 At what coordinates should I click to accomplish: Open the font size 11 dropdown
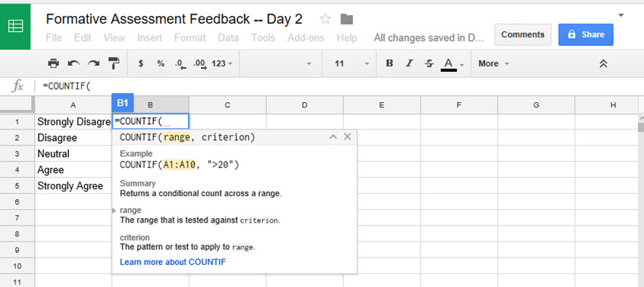pyautogui.click(x=352, y=64)
